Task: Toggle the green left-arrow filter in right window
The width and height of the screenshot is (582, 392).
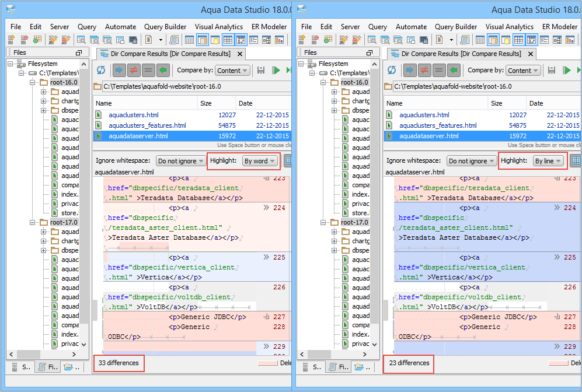Action: click(x=454, y=70)
